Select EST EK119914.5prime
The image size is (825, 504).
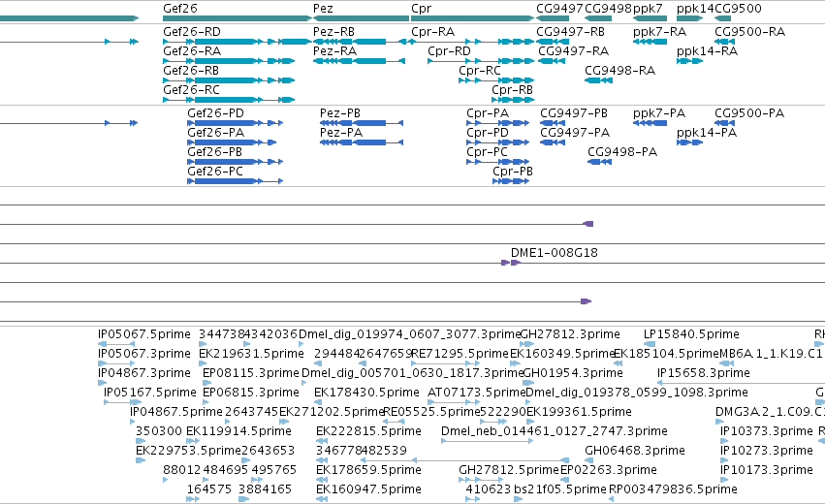192,441
